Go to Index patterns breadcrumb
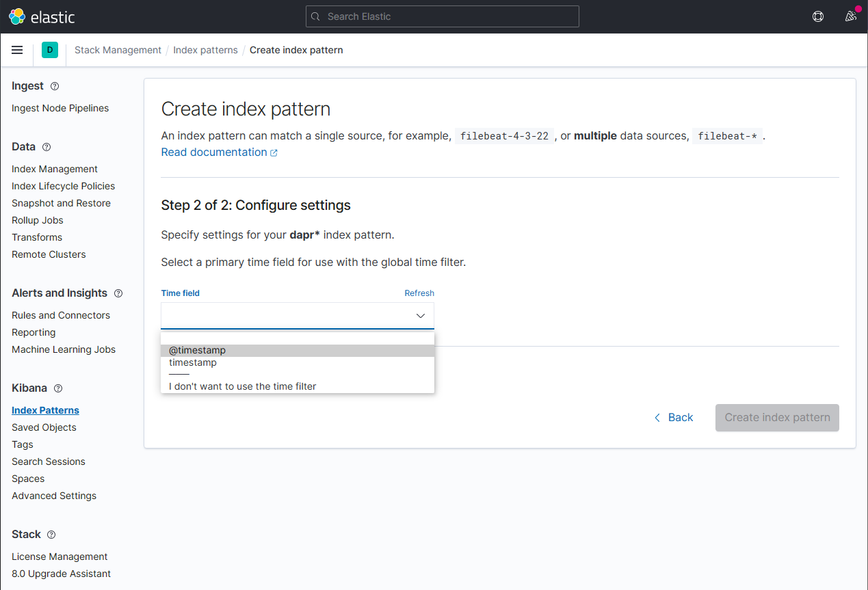 205,49
